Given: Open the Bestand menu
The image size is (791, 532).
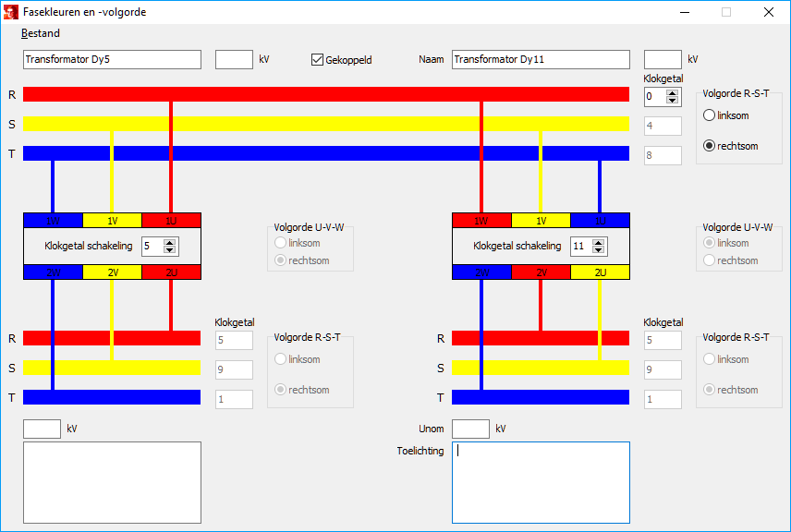Looking at the screenshot, I should (41, 33).
